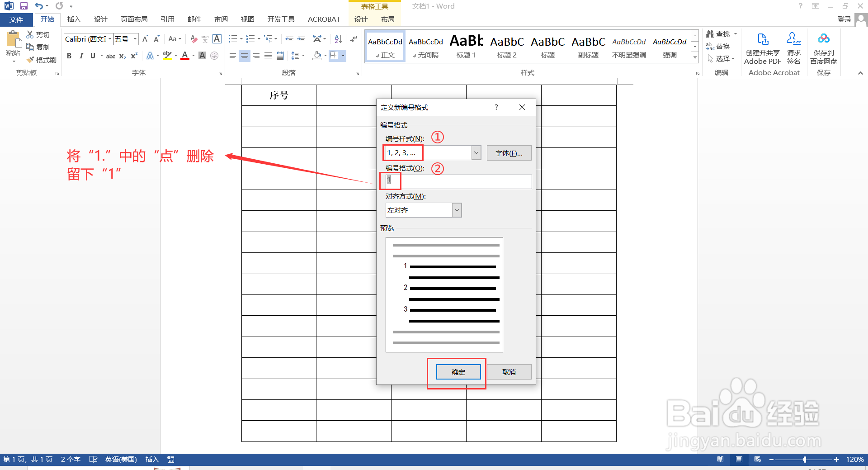
Task: Apply subscript formatting
Action: click(x=122, y=56)
